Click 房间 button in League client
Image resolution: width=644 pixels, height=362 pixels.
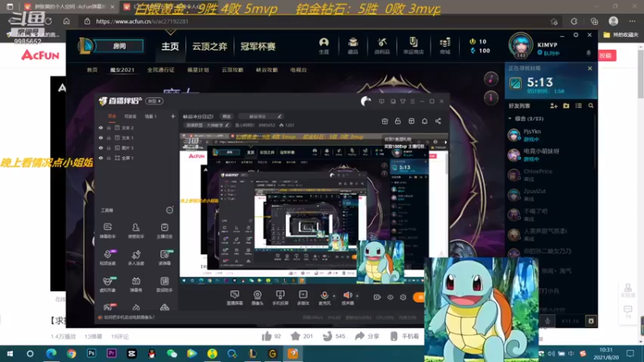coord(119,46)
